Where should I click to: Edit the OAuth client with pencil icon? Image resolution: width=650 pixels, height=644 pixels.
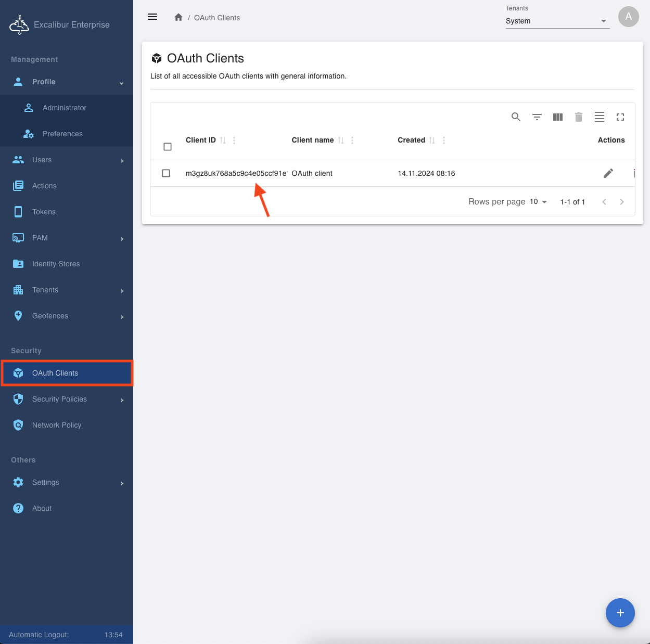[608, 173]
